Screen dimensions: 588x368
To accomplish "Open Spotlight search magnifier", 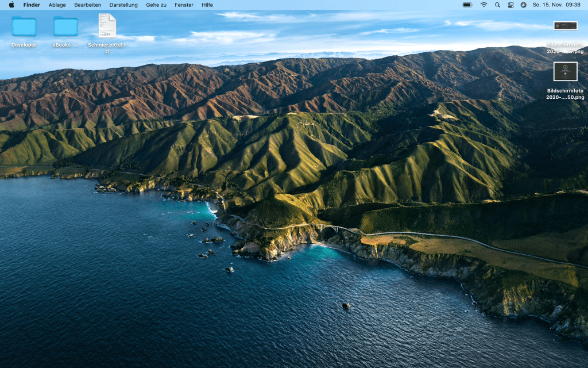I will [x=497, y=5].
